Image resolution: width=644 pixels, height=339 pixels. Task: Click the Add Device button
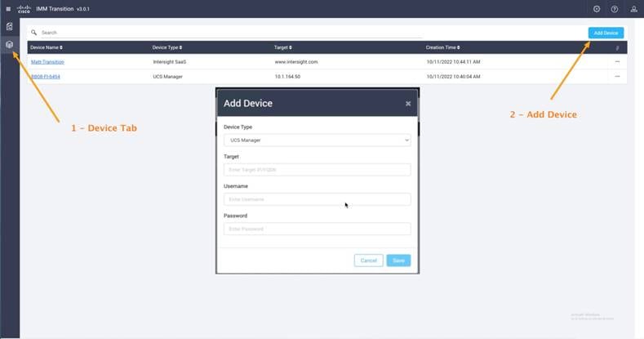tap(606, 33)
